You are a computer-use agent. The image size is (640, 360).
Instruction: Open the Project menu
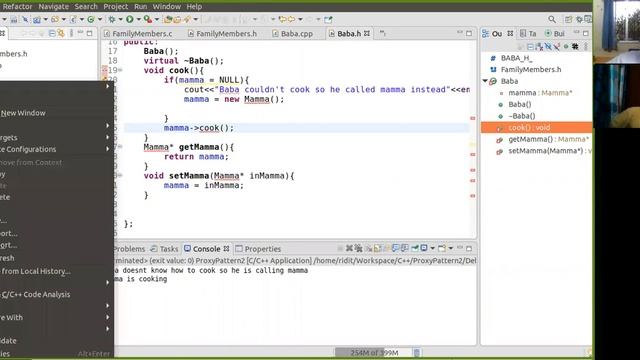point(116,7)
